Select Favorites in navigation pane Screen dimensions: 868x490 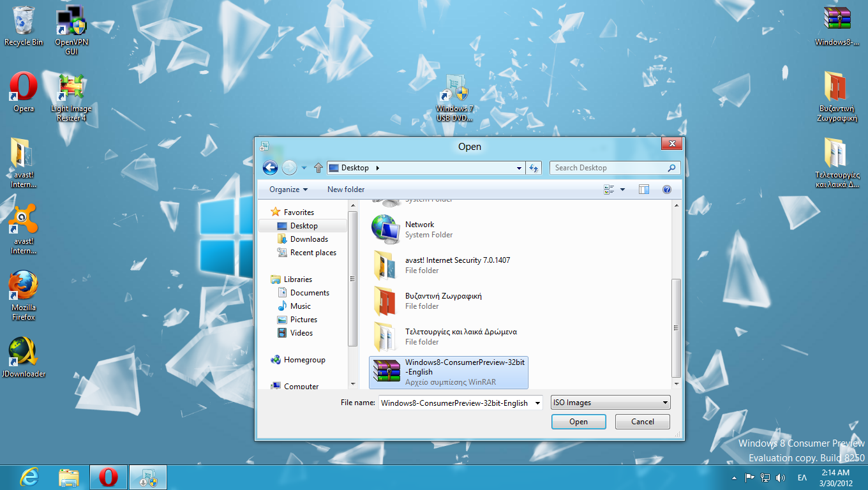pos(299,212)
